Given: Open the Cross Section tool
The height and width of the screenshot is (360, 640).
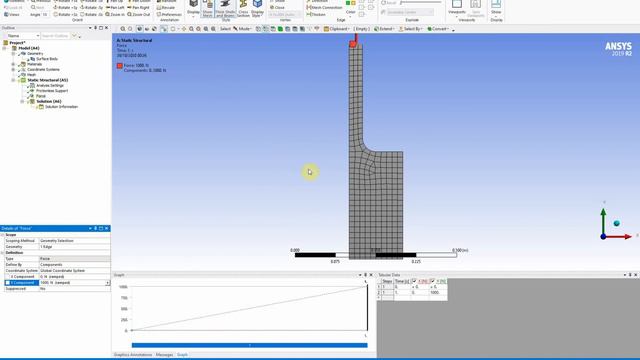Looking at the screenshot, I should click(243, 9).
